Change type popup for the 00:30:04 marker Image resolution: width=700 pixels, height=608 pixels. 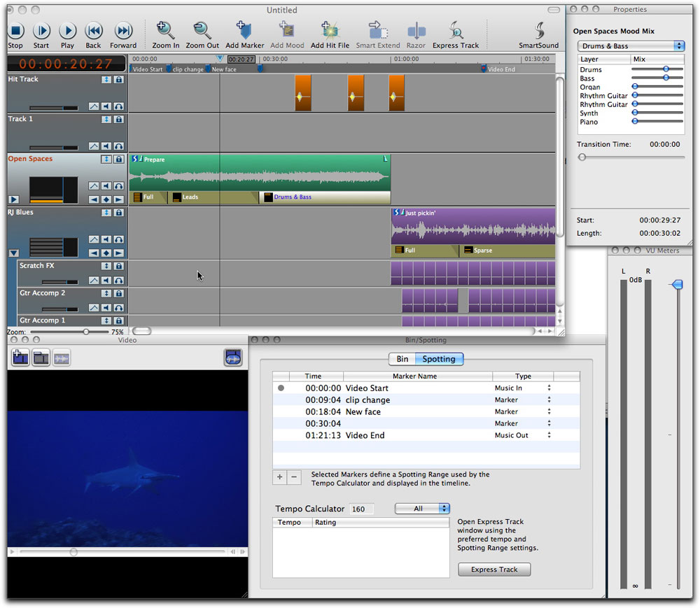[x=549, y=423]
